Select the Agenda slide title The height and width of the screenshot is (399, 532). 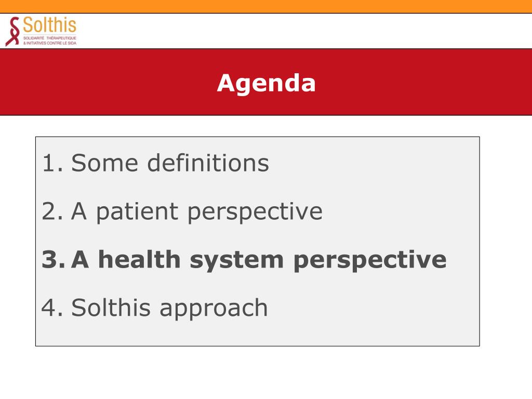pyautogui.click(x=267, y=83)
